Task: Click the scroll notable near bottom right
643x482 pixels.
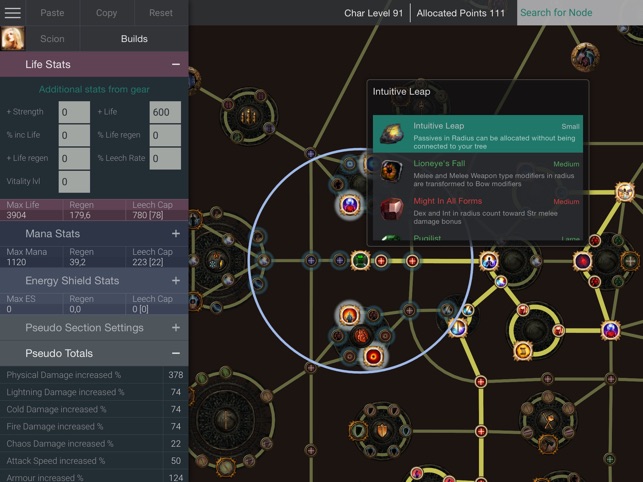Action: coord(523,351)
